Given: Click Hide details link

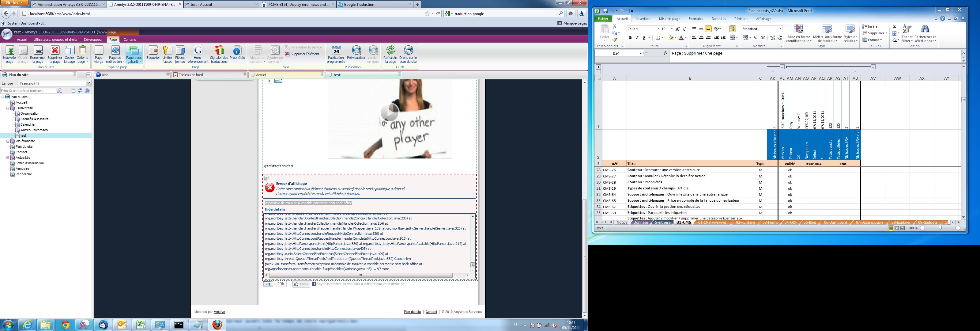Looking at the screenshot, I should point(275,210).
